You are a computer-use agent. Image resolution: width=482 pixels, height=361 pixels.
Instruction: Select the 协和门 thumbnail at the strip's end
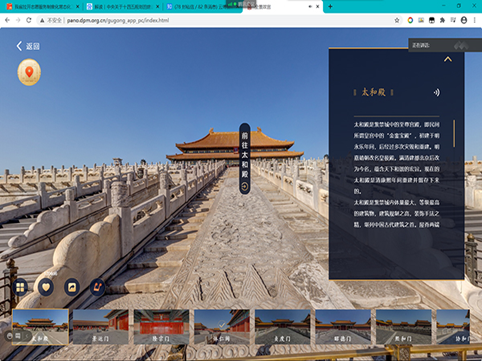453,327
